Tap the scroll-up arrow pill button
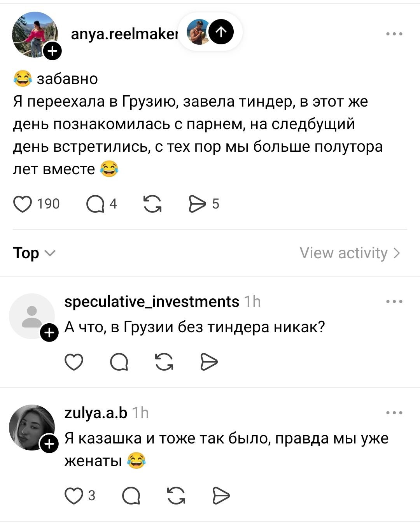The height and width of the screenshot is (524, 420). click(221, 32)
